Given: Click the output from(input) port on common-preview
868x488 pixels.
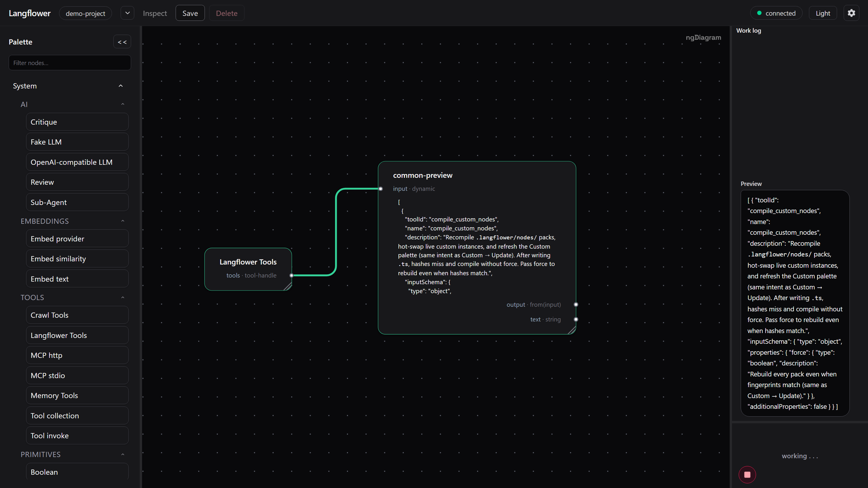Looking at the screenshot, I should pyautogui.click(x=576, y=304).
